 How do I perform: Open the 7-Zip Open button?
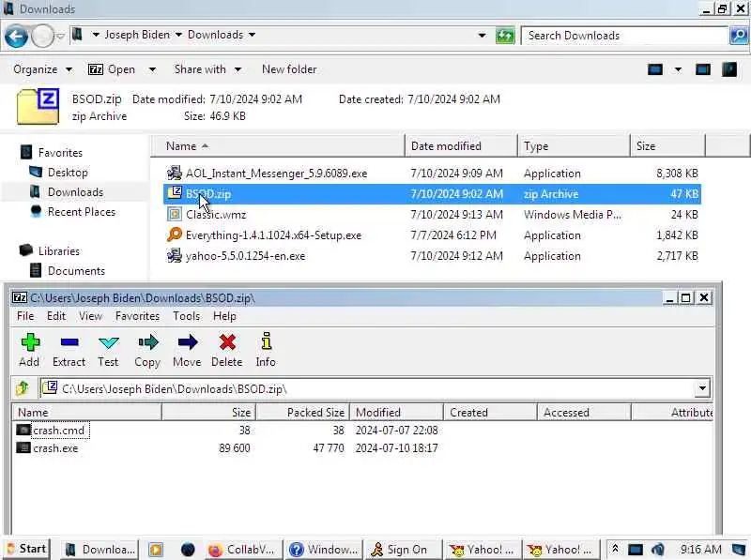112,69
